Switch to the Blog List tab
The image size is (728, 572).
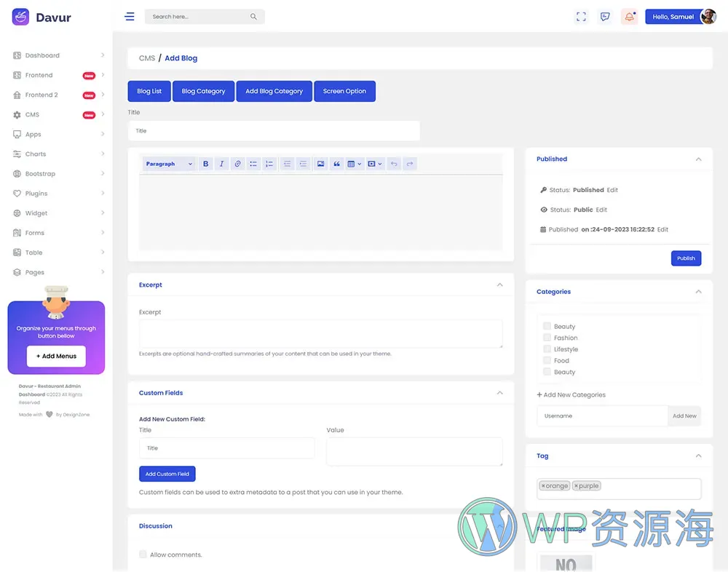[149, 91]
